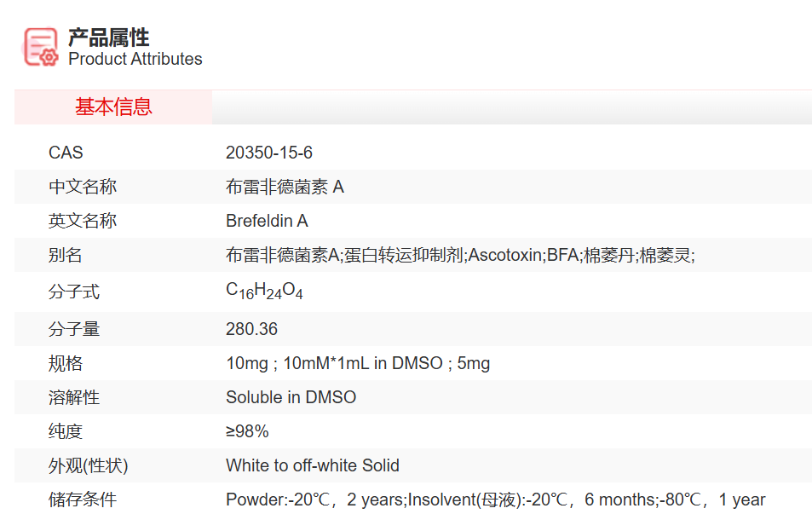
Task: Click the 产品属性 heading text
Action: point(108,38)
